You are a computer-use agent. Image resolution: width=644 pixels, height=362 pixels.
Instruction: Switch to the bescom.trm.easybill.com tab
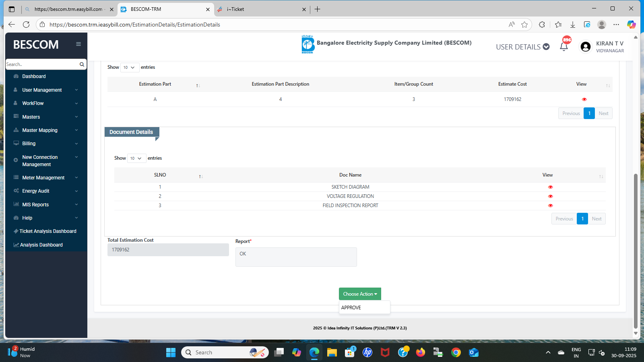68,9
